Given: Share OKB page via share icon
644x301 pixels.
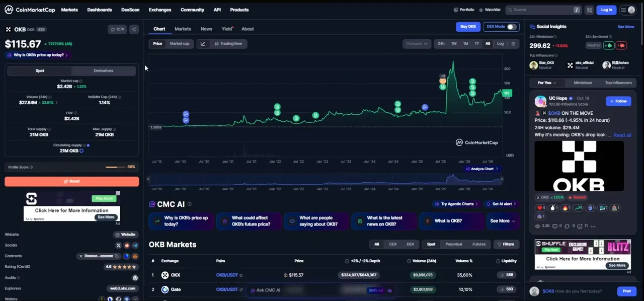Looking at the screenshot, I should [134, 30].
